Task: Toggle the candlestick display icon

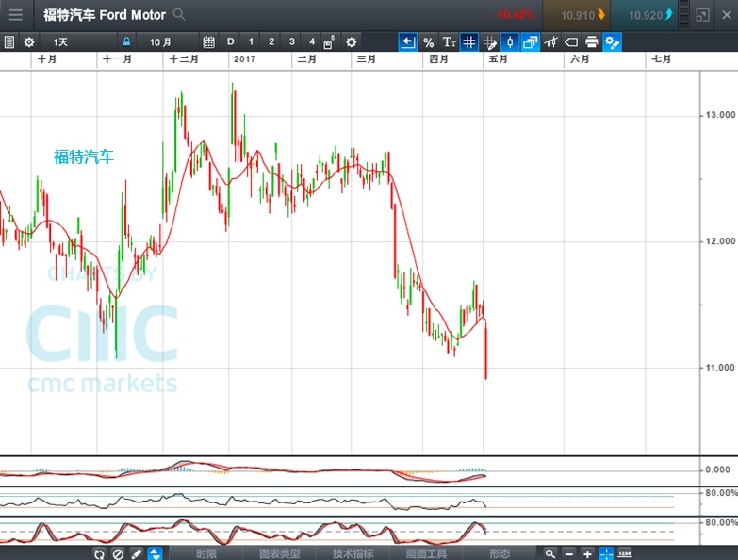Action: click(509, 42)
